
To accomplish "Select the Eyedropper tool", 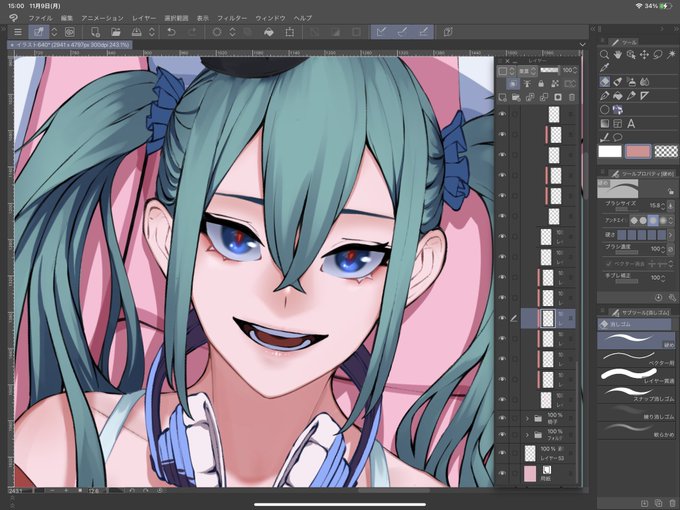I will [x=604, y=68].
